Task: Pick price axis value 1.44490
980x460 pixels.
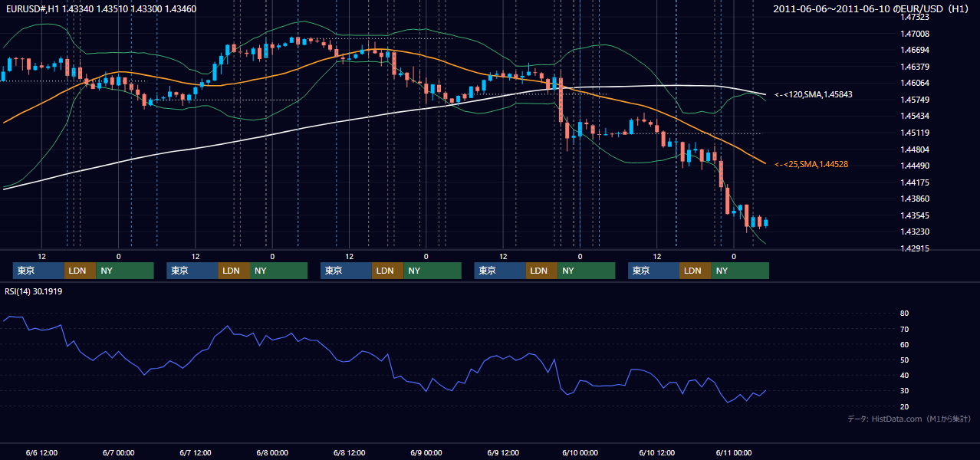Action: [915, 166]
